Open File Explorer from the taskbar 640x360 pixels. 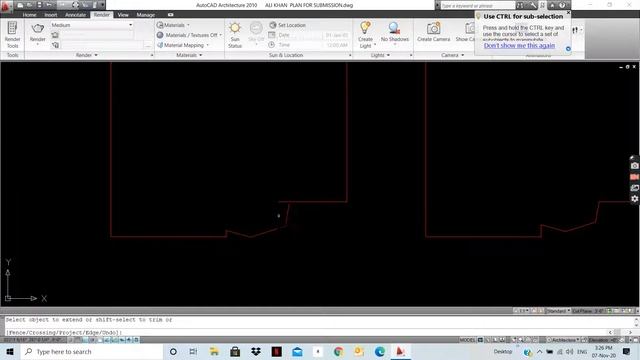214,351
